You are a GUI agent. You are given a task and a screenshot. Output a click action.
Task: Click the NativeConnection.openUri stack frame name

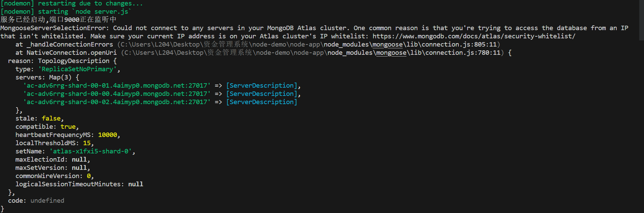pyautogui.click(x=71, y=53)
